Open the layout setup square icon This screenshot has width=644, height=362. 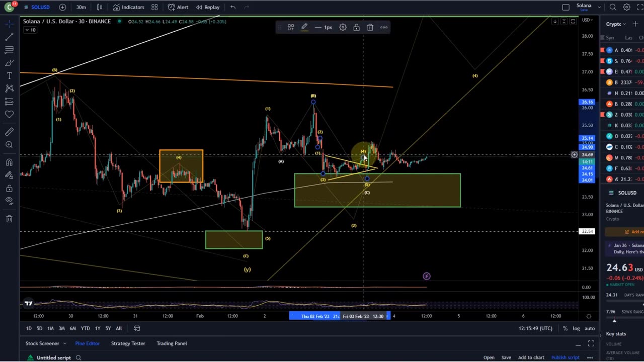click(566, 7)
